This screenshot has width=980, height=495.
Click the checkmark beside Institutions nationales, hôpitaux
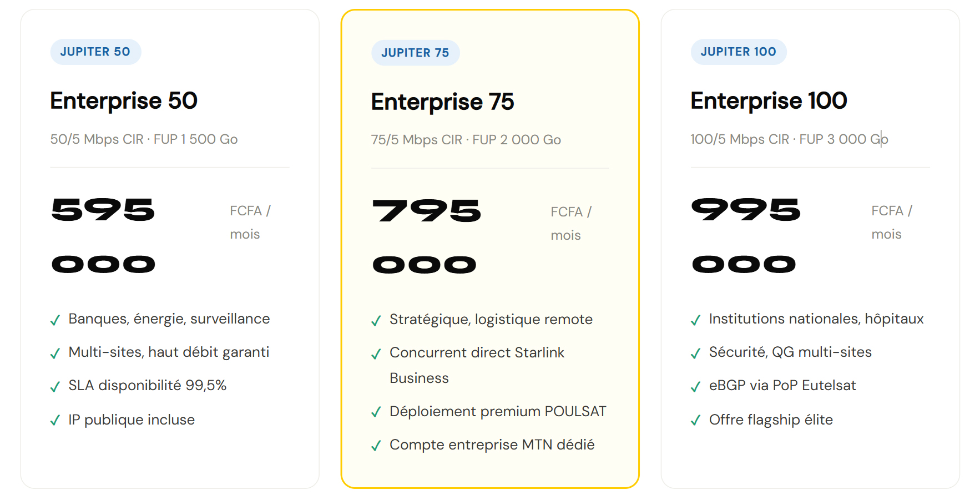695,320
